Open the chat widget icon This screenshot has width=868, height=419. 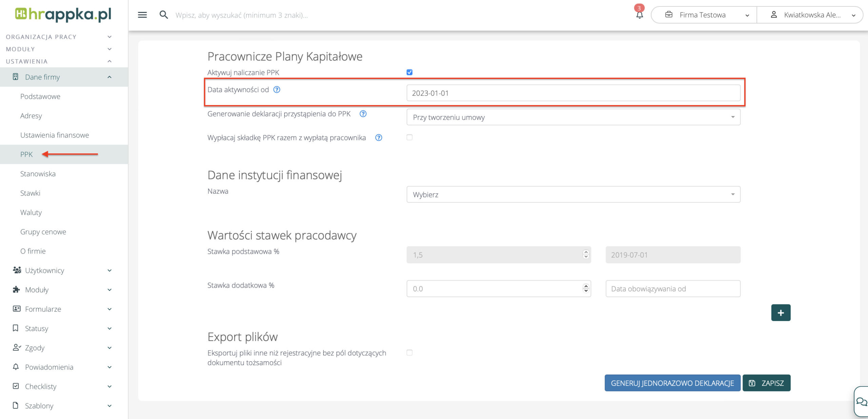861,402
